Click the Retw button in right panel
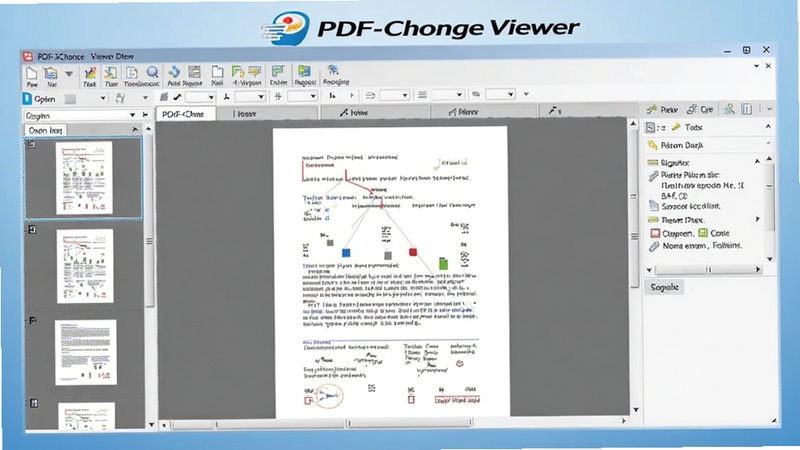 pyautogui.click(x=662, y=109)
